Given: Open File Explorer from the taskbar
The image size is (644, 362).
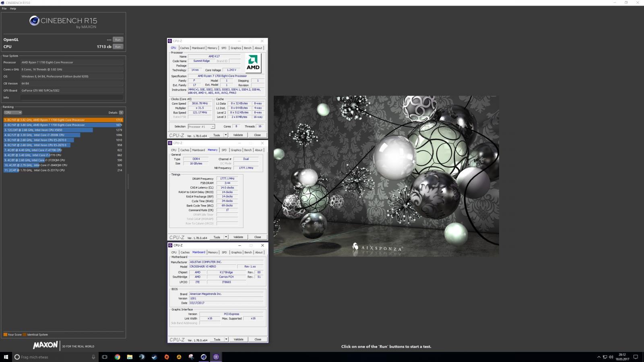Looking at the screenshot, I should (x=130, y=357).
